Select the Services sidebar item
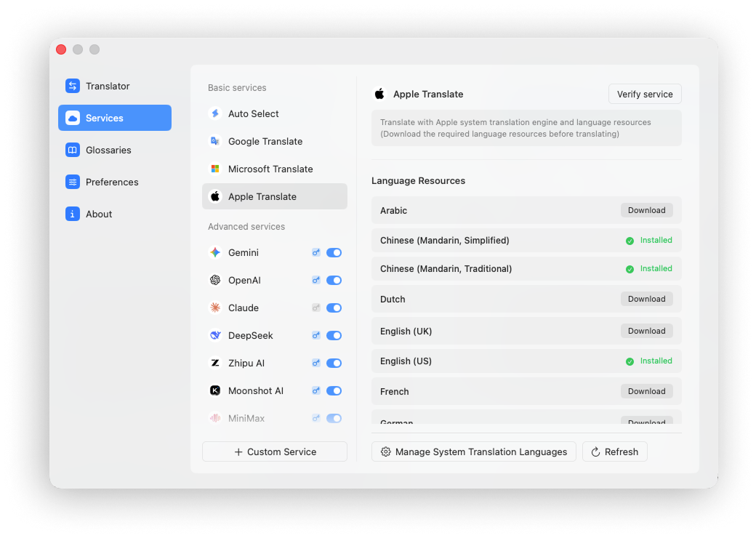Viewport: 756px width, 538px height. point(115,118)
